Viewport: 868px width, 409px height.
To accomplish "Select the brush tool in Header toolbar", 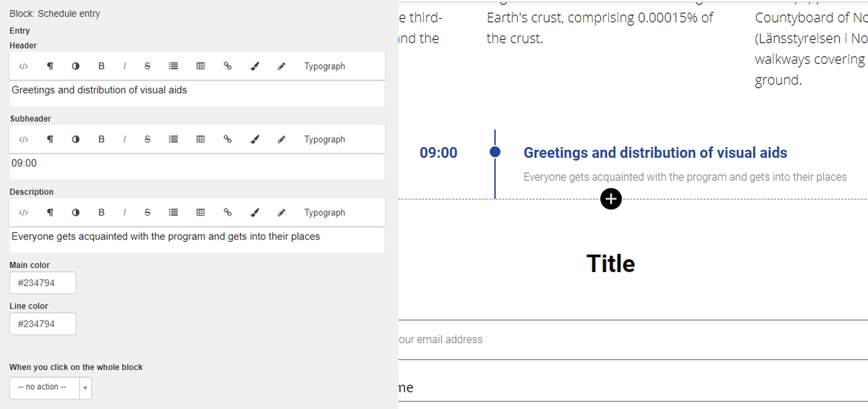I will [255, 66].
